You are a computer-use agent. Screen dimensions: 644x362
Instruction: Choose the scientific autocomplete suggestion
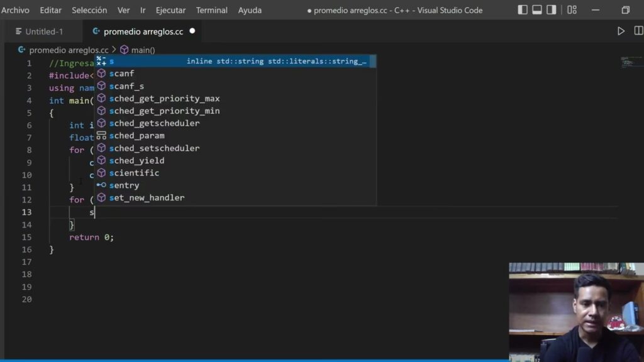tap(134, 173)
